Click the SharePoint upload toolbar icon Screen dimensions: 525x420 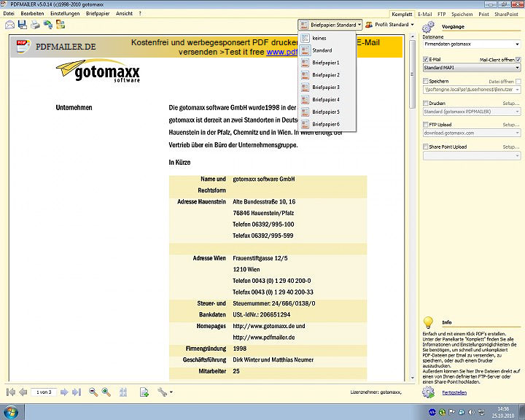[61, 25]
